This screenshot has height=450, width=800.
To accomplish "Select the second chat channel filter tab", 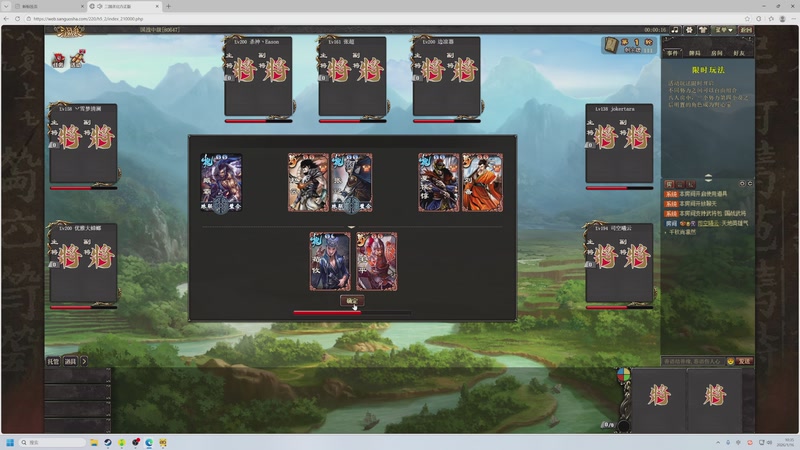I will coord(680,184).
